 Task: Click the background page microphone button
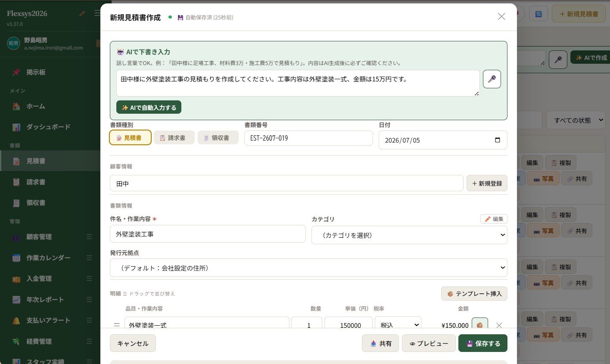pyautogui.click(x=558, y=59)
